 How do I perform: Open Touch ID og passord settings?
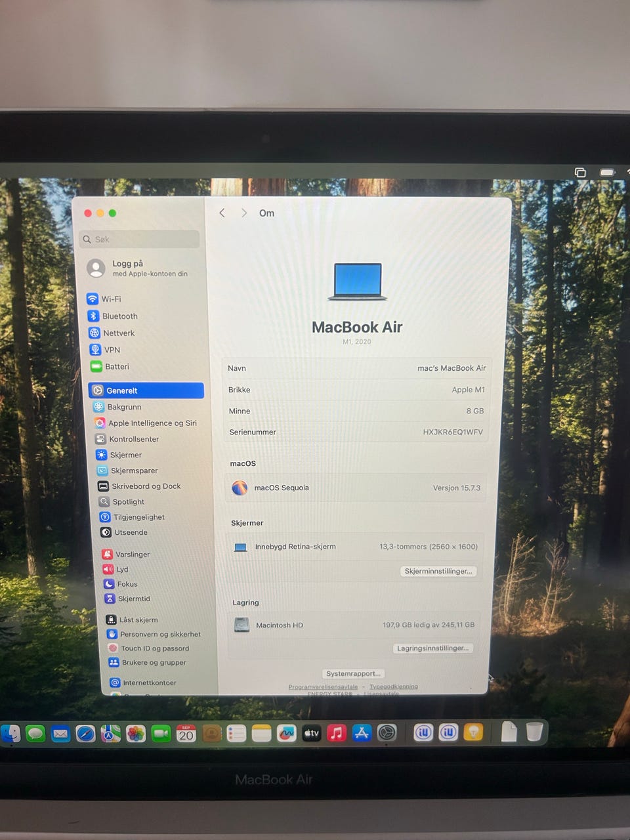[148, 648]
